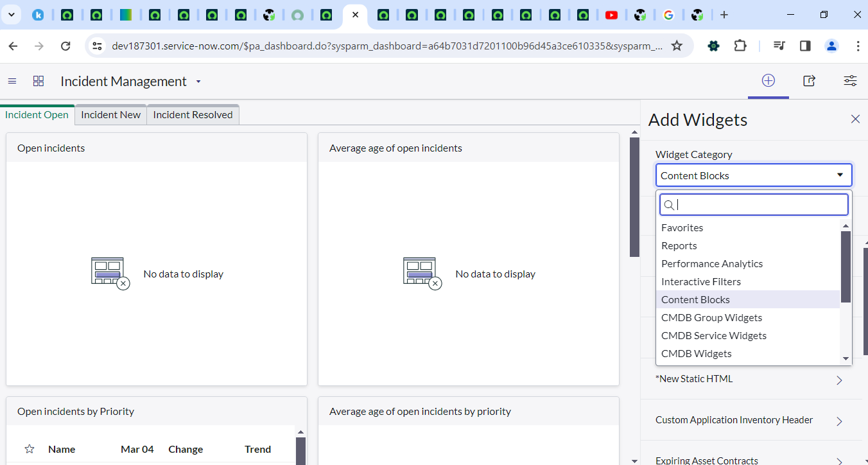This screenshot has width=868, height=465.
Task: Click the priority widget scrollbar up arrow
Action: [x=300, y=432]
